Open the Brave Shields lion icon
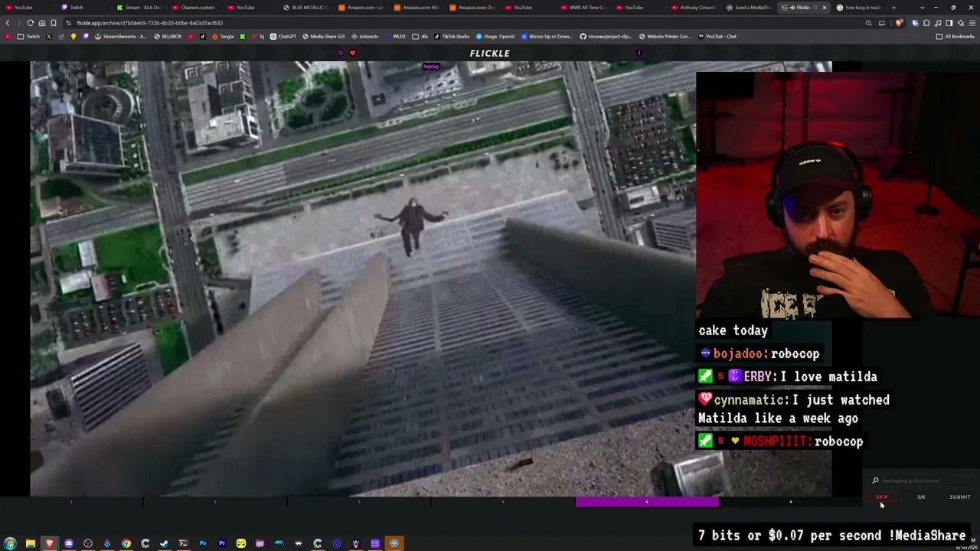This screenshot has width=980, height=551. 899,23
